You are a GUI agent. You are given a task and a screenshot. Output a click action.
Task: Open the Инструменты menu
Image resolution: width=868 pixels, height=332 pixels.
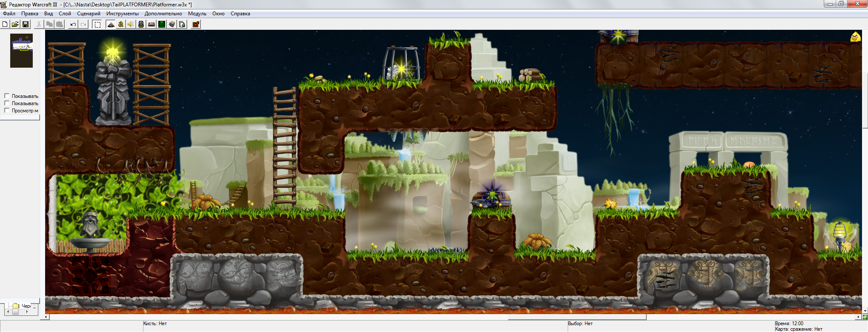tap(123, 14)
